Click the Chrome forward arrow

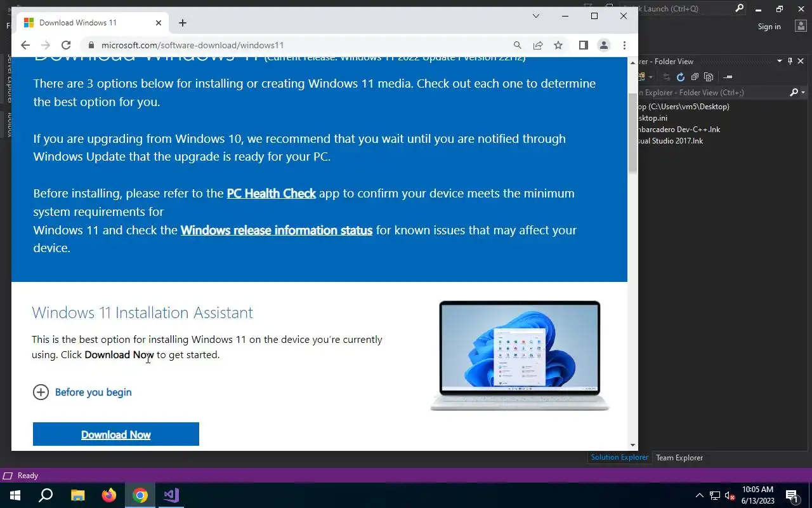coord(45,45)
